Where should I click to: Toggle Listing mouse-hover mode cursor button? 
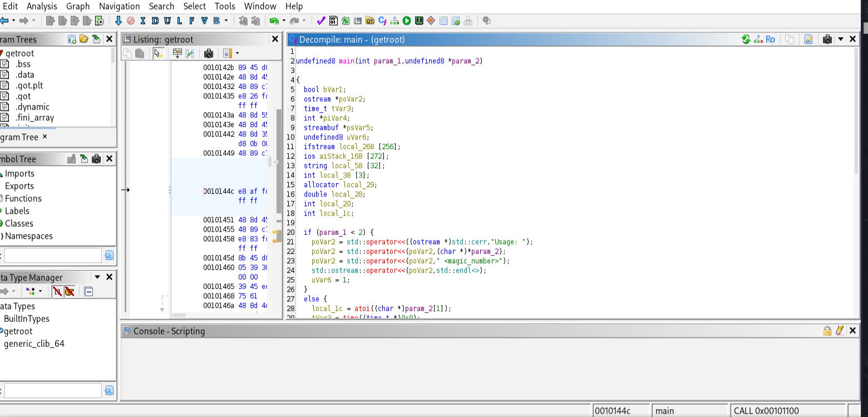[158, 53]
